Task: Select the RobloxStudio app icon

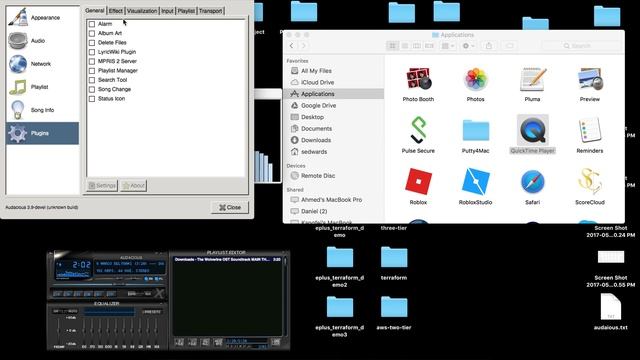Action: point(476,182)
